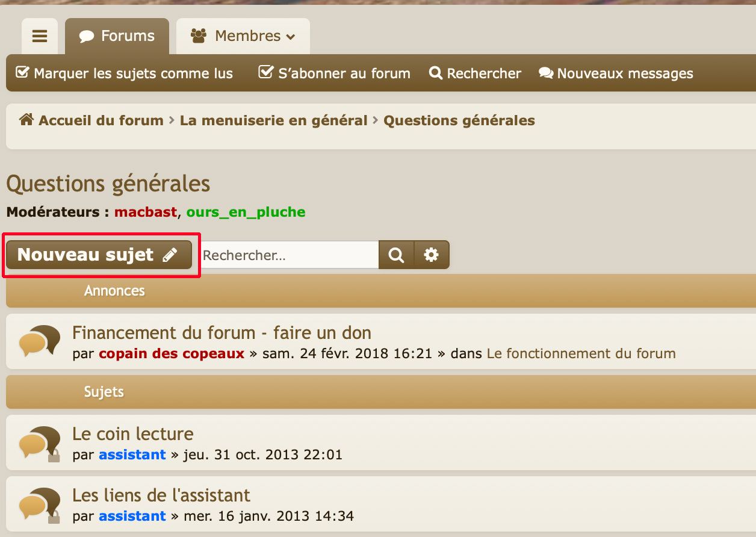Image resolution: width=756 pixels, height=537 pixels.
Task: Open moderator profile ours_en_pluche
Action: click(246, 212)
